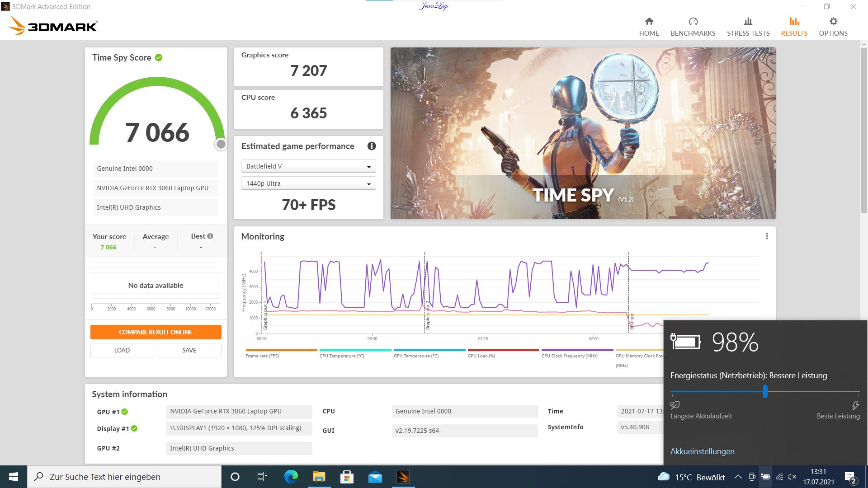
Task: Expand hidden icons in the system tray
Action: click(737, 477)
